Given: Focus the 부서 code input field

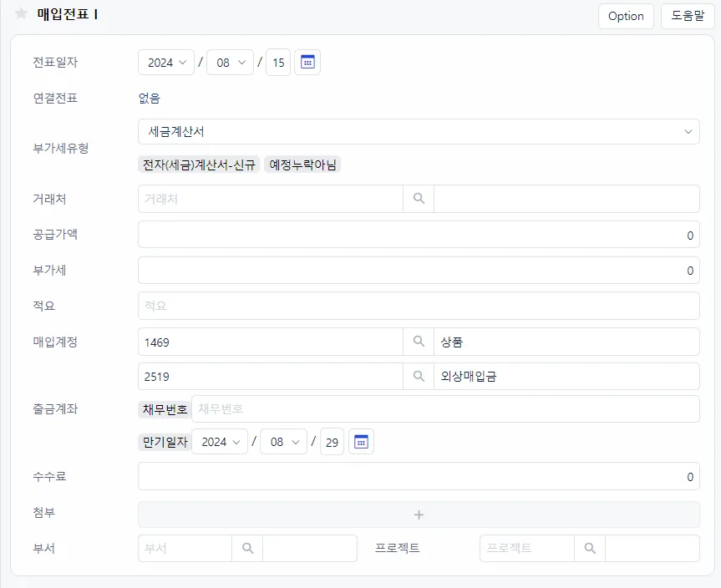Looking at the screenshot, I should [185, 548].
